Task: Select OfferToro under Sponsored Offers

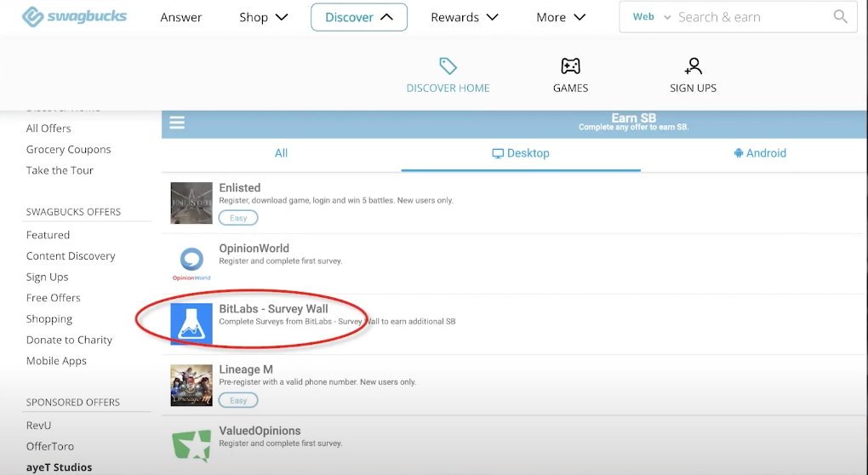Action: 50,446
